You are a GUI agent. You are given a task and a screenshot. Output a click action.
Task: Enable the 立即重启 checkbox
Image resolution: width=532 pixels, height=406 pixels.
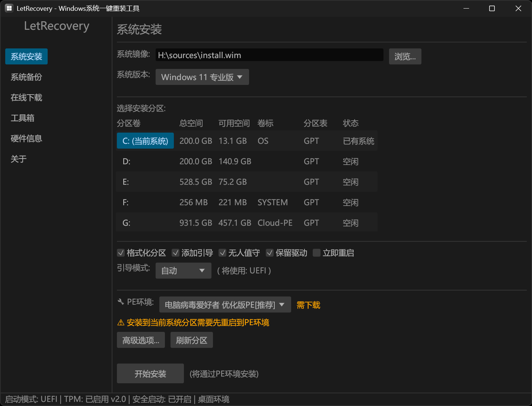316,253
